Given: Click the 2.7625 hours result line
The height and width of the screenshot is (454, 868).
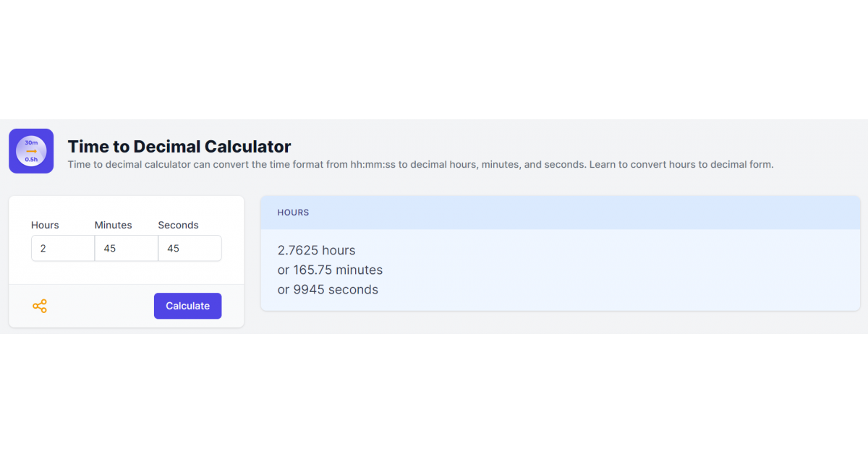Looking at the screenshot, I should point(317,250).
